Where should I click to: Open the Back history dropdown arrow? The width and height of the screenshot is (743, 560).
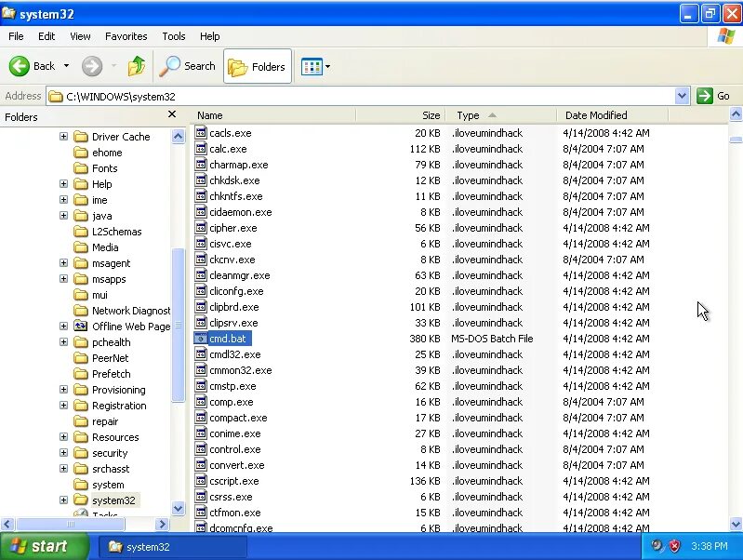click(x=66, y=66)
